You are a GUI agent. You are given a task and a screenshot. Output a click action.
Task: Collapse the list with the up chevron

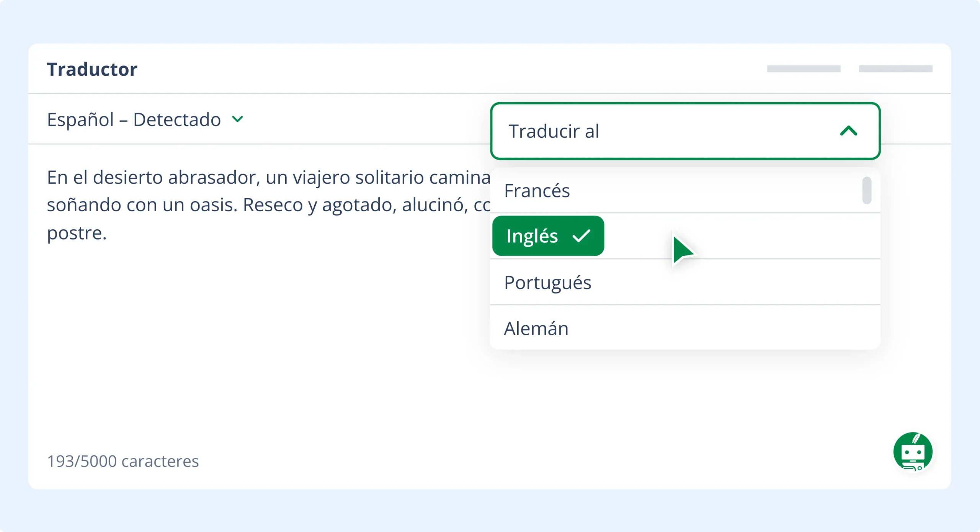coord(848,131)
